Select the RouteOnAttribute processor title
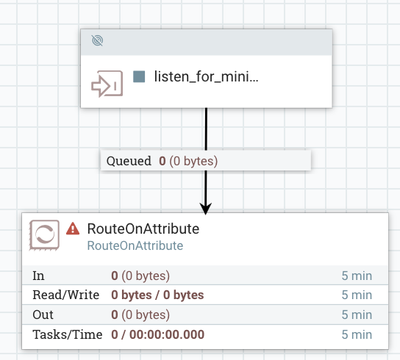This screenshot has width=400, height=360. 143,229
